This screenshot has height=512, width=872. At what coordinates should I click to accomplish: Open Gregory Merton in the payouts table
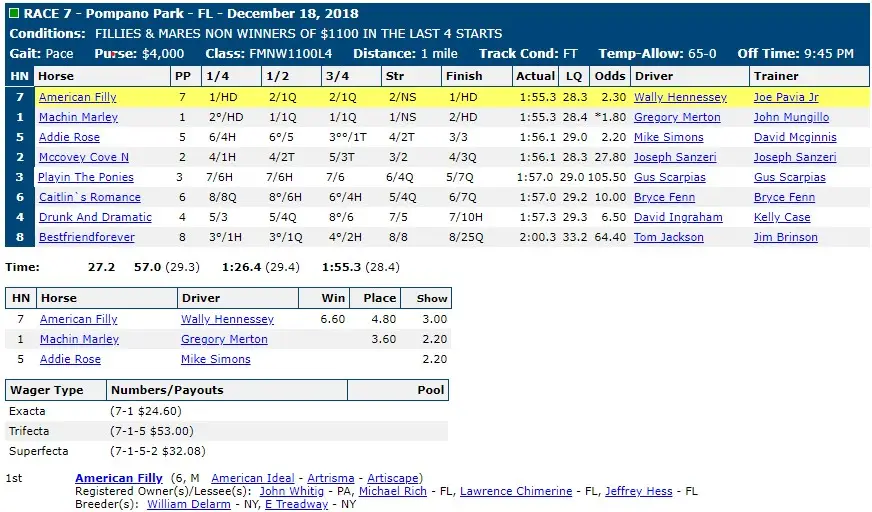[224, 339]
